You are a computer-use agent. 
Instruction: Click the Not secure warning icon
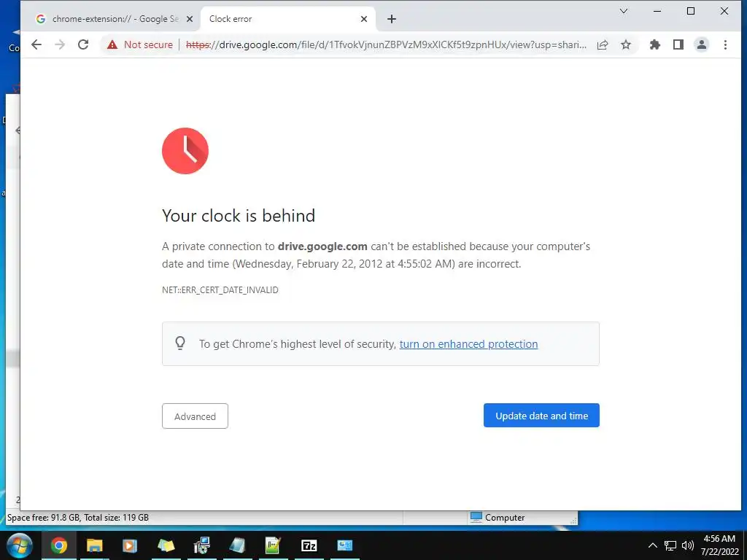112,44
